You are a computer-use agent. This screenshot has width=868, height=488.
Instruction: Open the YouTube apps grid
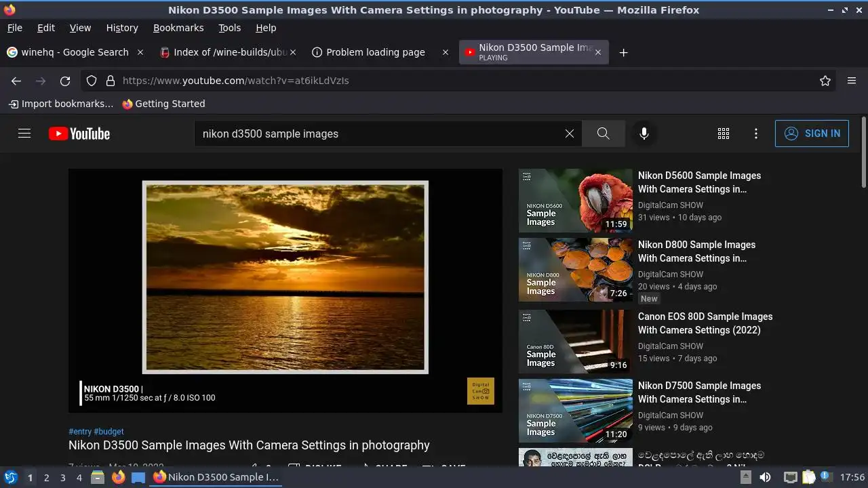pyautogui.click(x=724, y=134)
